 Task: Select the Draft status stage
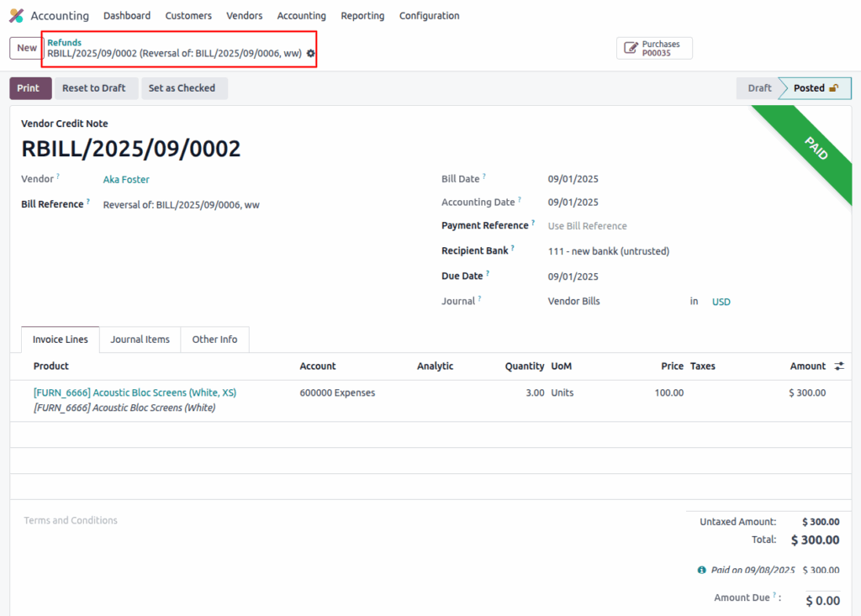pyautogui.click(x=759, y=88)
